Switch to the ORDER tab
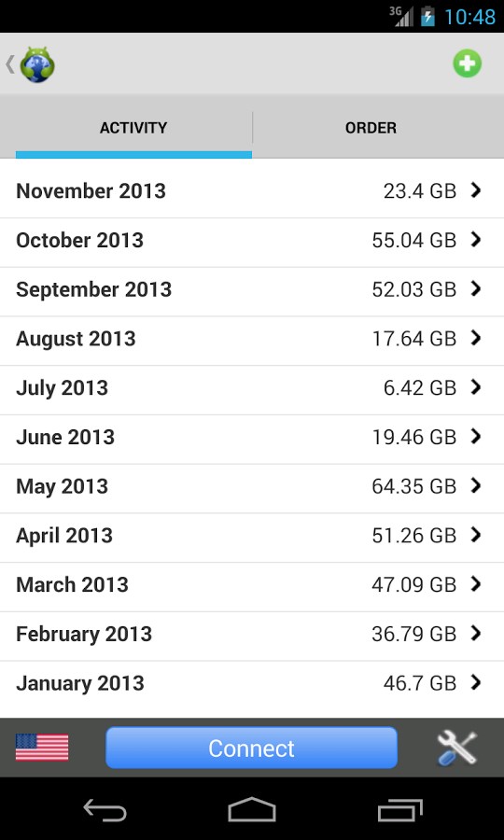Image resolution: width=504 pixels, height=840 pixels. [x=371, y=128]
